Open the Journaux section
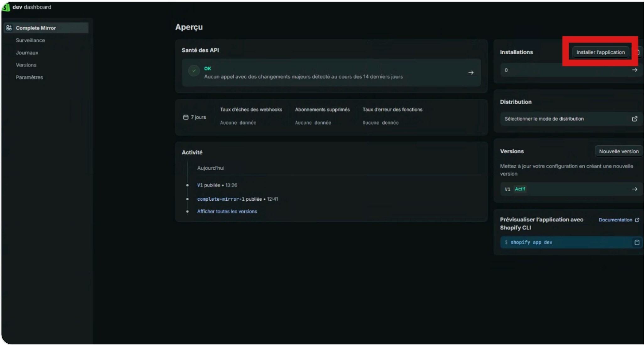644x345 pixels. pos(27,53)
